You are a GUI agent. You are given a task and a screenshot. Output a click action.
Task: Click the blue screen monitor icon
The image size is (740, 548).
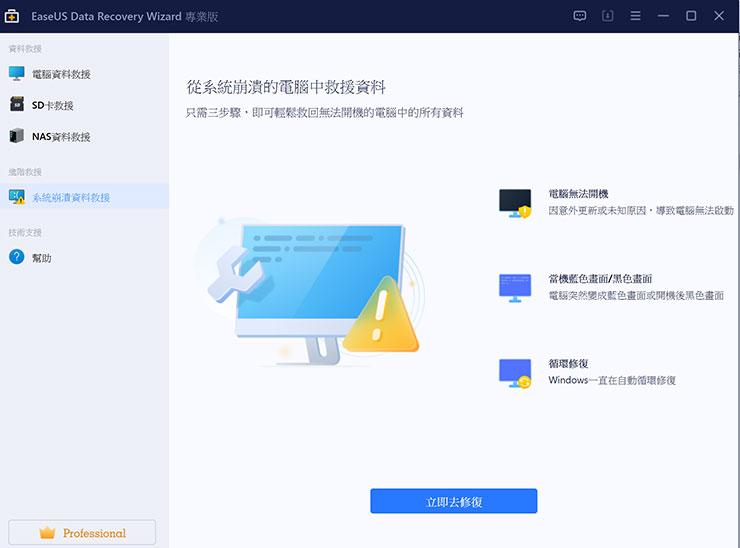click(515, 288)
